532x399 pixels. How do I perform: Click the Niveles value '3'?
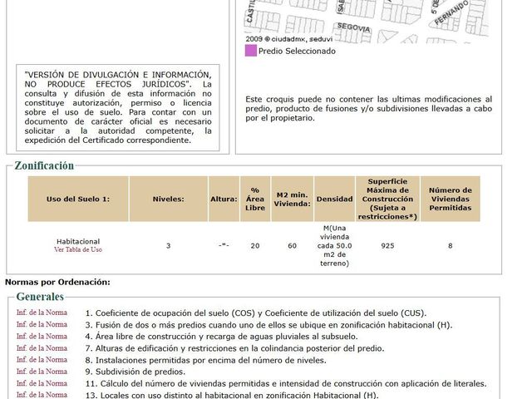[168, 246]
